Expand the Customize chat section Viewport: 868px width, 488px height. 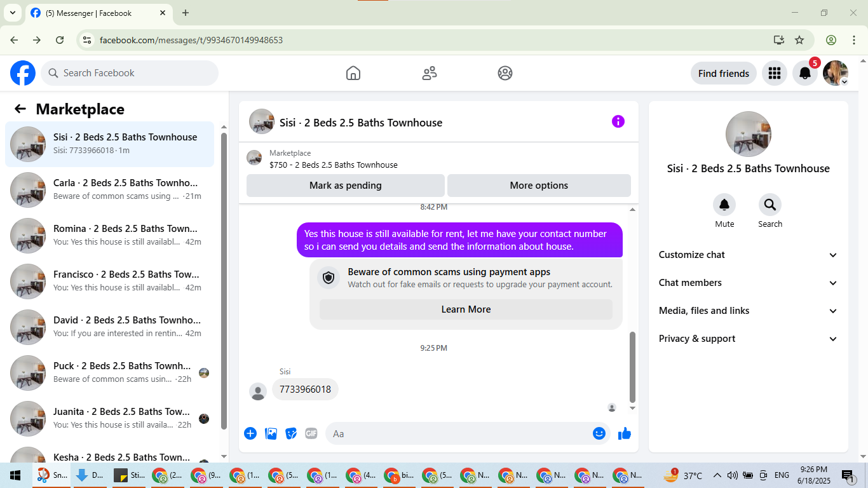point(748,255)
